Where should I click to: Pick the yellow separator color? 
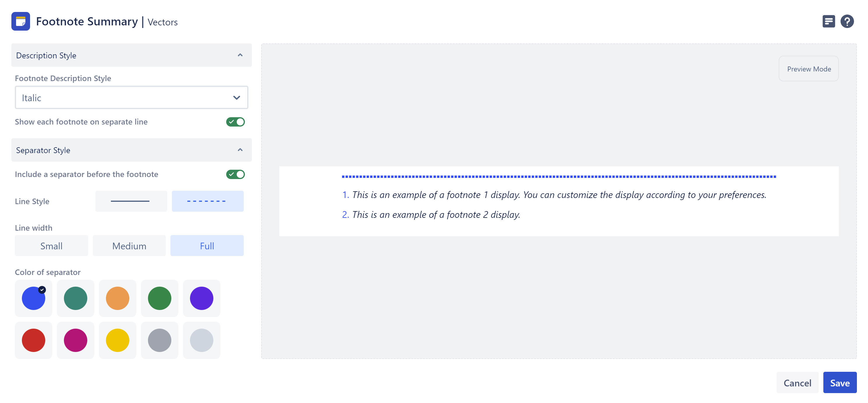(x=117, y=340)
